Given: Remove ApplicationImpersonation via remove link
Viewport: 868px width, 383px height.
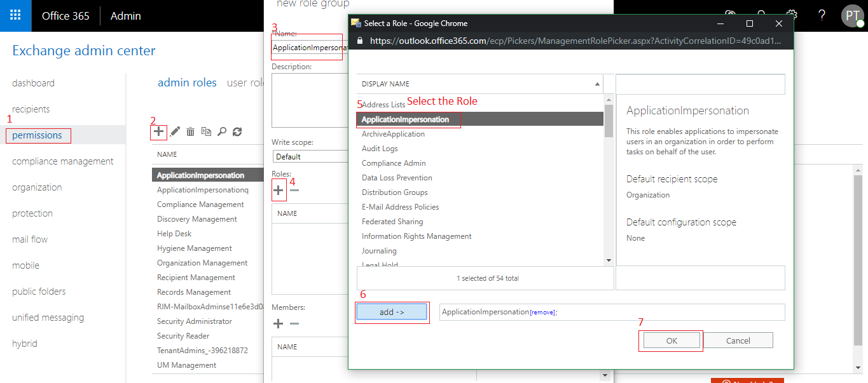Looking at the screenshot, I should coord(541,312).
